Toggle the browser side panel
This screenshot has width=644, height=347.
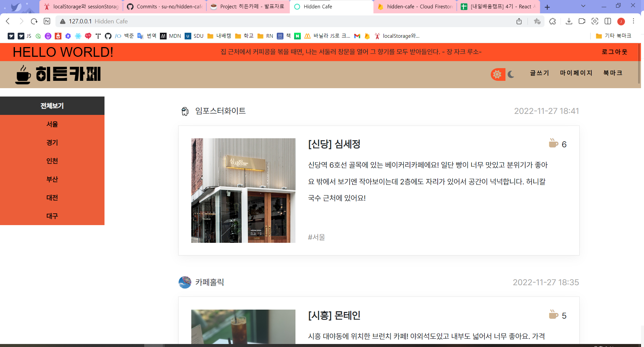(608, 21)
